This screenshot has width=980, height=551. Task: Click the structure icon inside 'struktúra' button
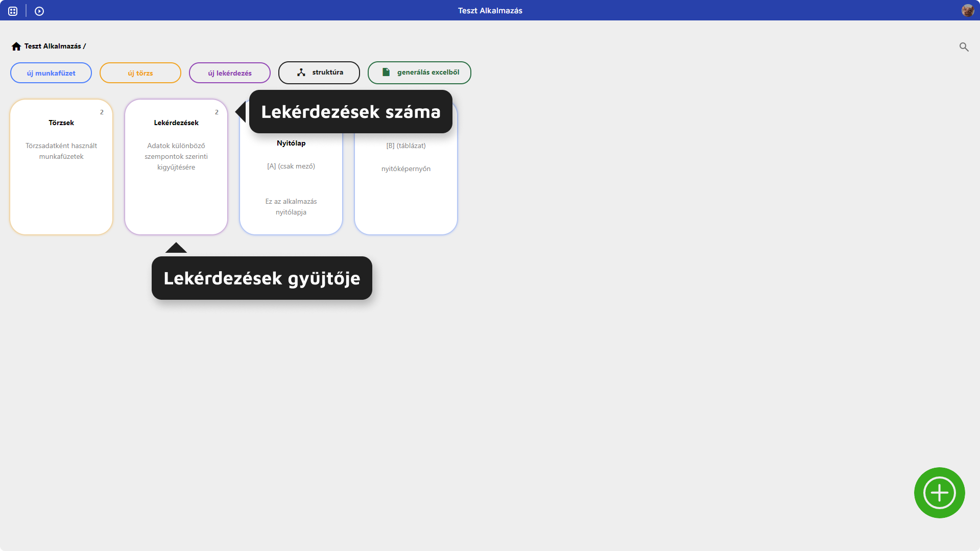point(301,73)
